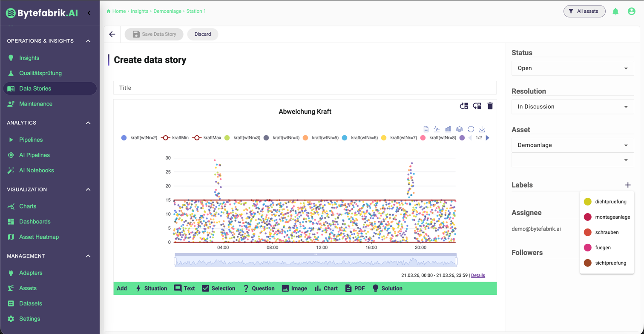Image resolution: width=644 pixels, height=334 pixels.
Task: Open chart data view document icon
Action: tap(425, 129)
